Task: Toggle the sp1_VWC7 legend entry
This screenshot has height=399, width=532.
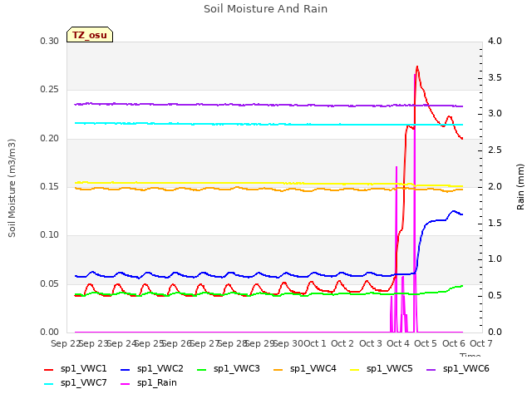Action: 76,383
